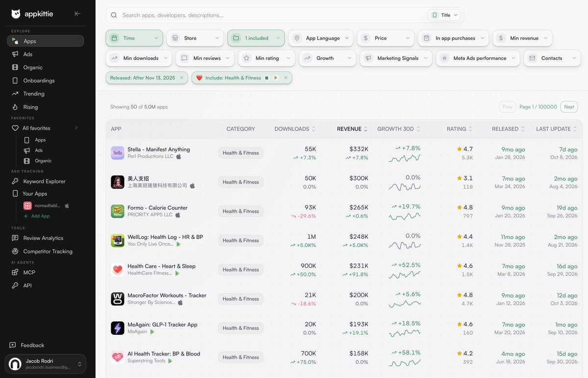Click the search magnifier icon
The image size is (588, 378).
114,15
